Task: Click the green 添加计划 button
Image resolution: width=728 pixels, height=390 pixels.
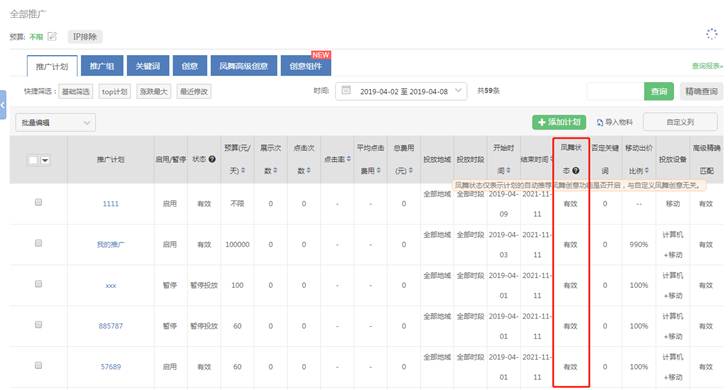Action: (559, 122)
